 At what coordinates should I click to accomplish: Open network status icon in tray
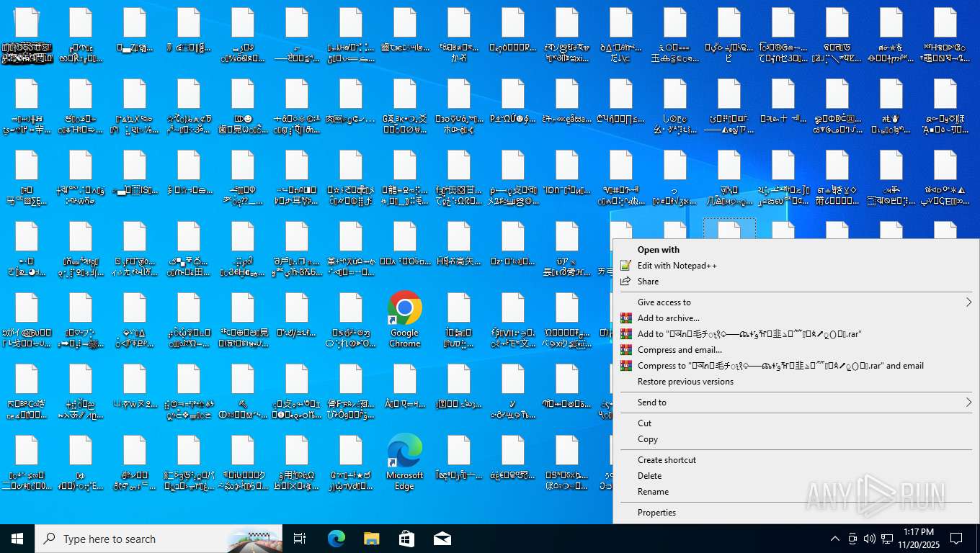pos(887,539)
